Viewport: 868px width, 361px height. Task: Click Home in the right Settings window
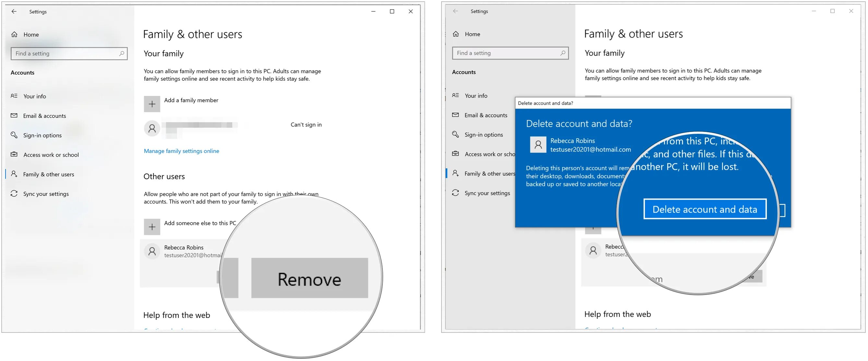[x=472, y=34]
